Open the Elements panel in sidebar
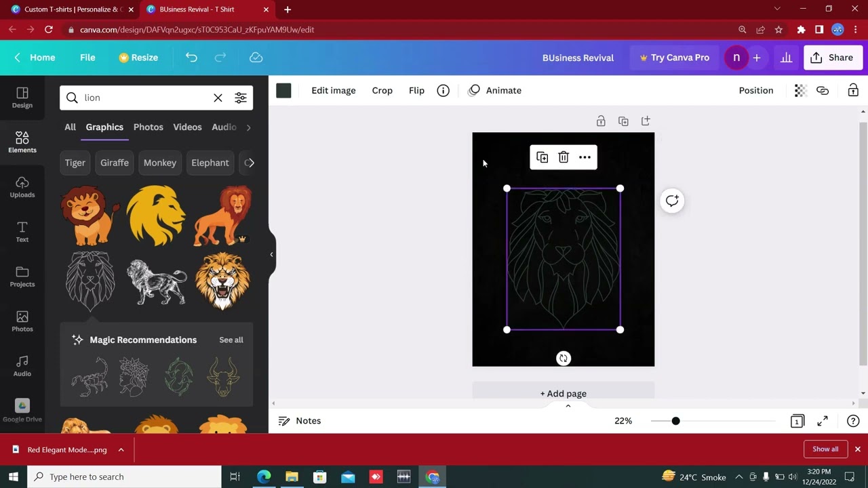 click(x=22, y=142)
